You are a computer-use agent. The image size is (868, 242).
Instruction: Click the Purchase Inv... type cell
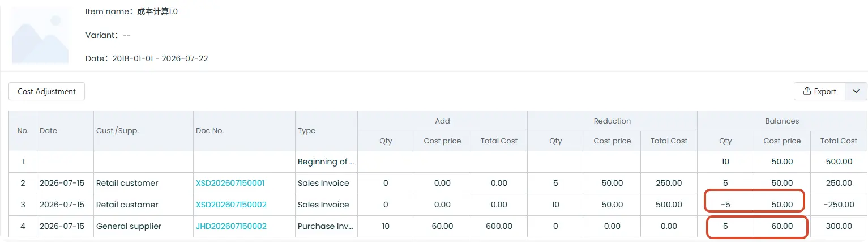(x=326, y=226)
